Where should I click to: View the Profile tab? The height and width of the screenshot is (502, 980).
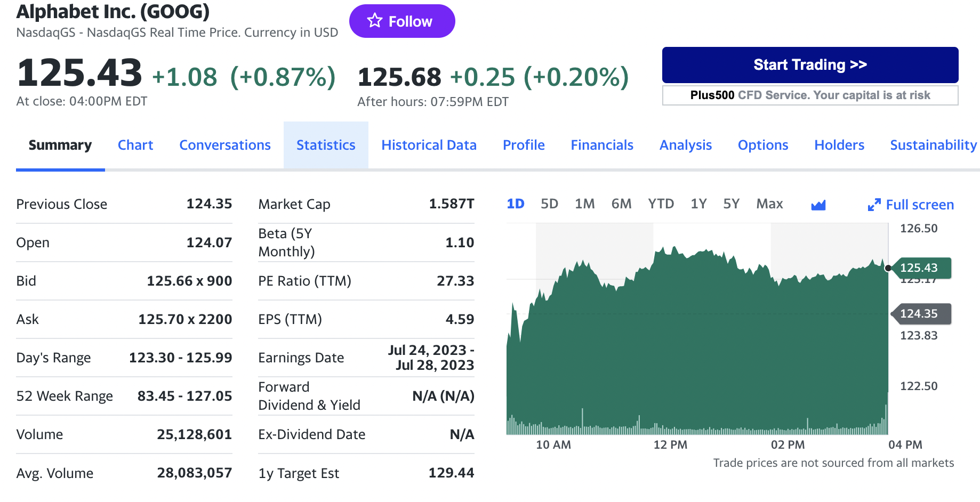coord(524,145)
